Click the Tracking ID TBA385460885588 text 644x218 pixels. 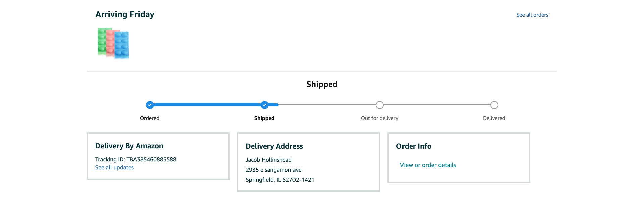(x=136, y=159)
